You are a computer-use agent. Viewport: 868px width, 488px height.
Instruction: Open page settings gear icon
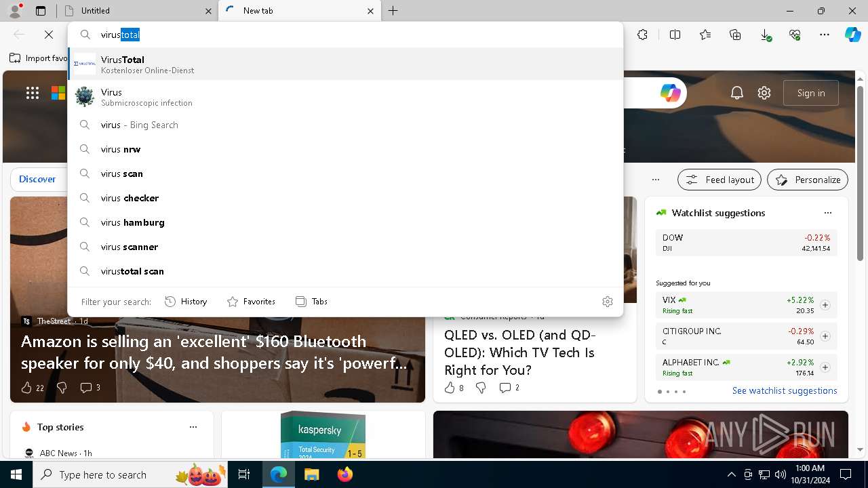[764, 93]
